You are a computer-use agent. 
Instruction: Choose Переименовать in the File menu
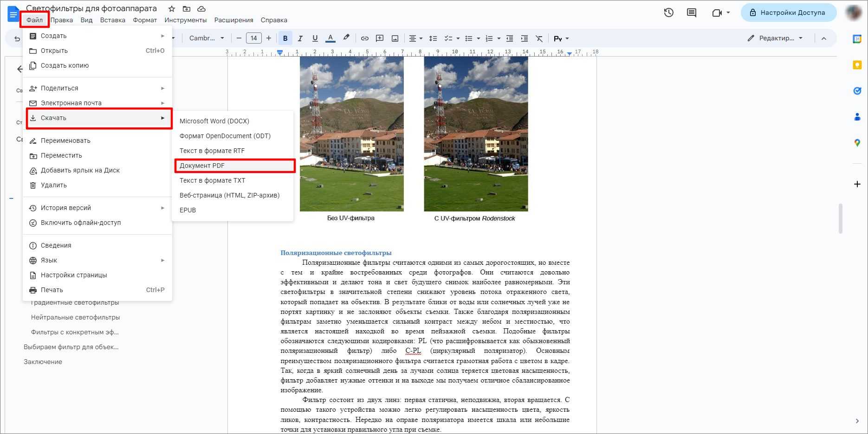pyautogui.click(x=65, y=140)
